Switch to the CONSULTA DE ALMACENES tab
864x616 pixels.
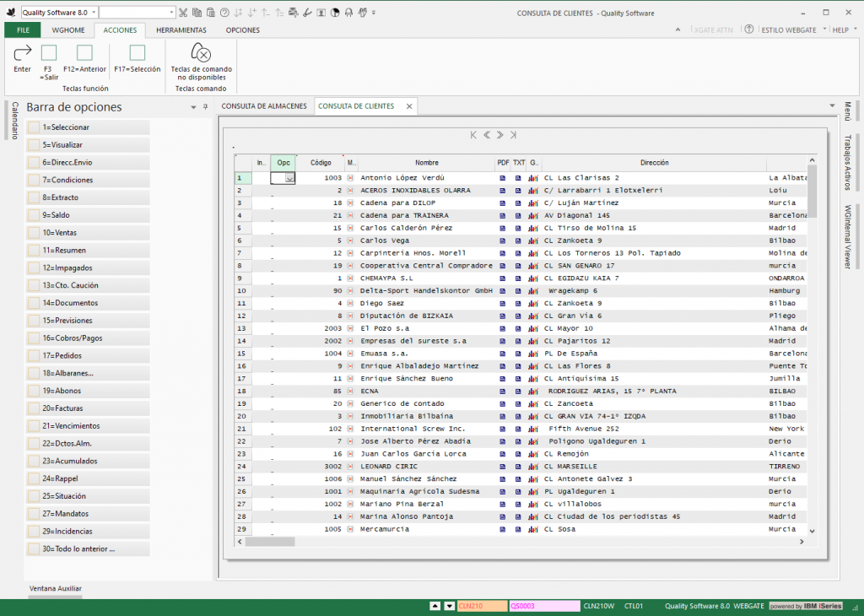[x=264, y=106]
